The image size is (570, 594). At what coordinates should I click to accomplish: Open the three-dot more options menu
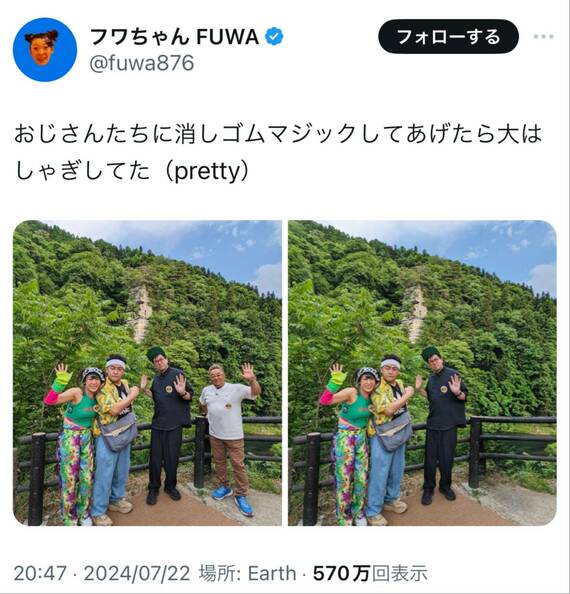[543, 37]
